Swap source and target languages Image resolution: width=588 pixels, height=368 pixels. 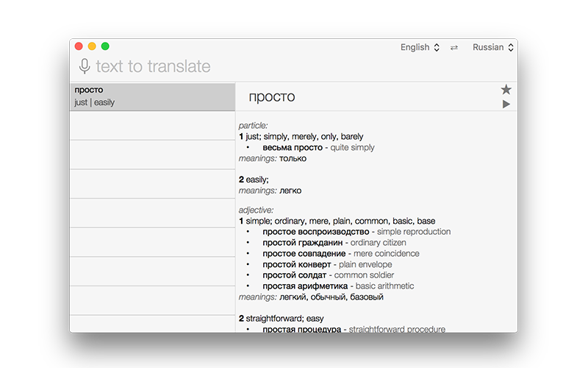coord(454,48)
